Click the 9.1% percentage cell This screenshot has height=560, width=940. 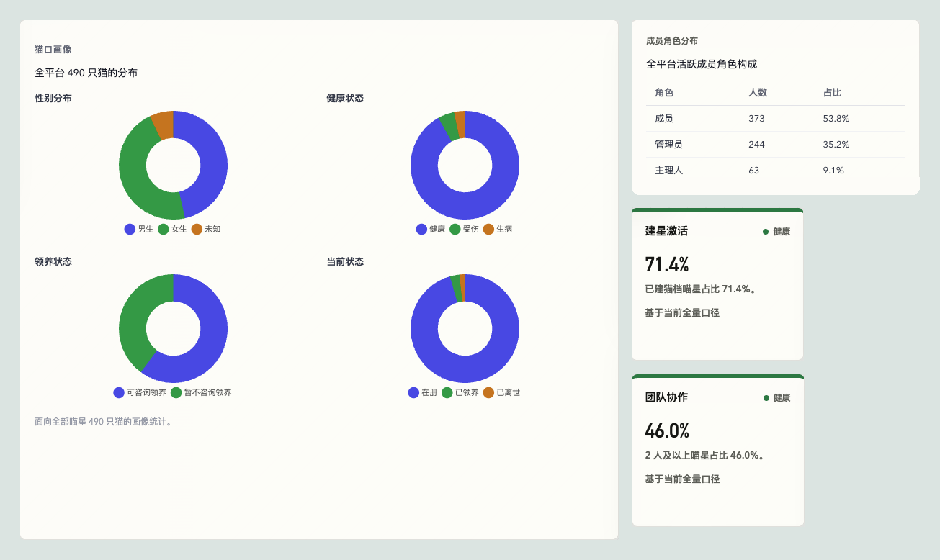833,171
